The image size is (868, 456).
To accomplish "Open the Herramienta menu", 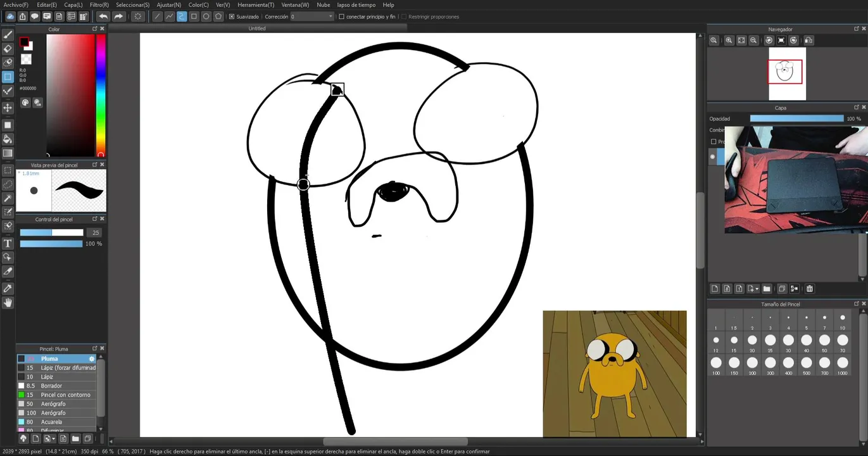I will point(256,5).
